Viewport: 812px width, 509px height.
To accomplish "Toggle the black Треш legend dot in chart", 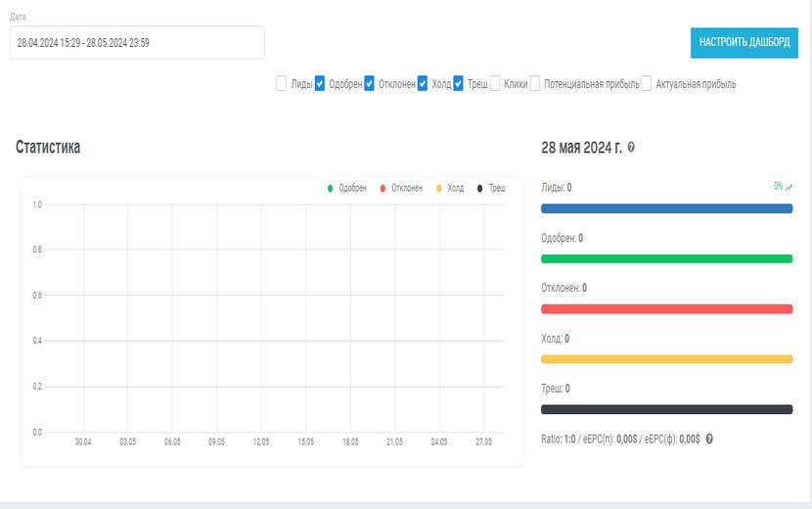I will (x=480, y=188).
